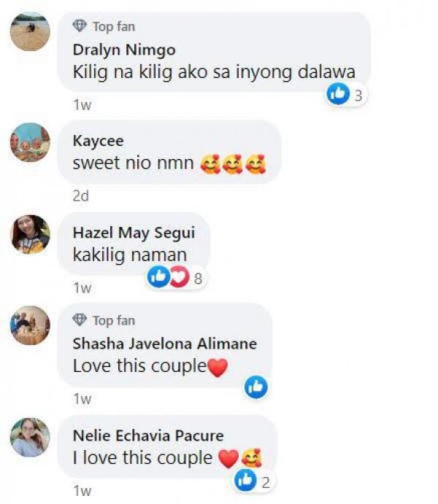Click the Top fan diamond badge above Shasha Javelona
Image resolution: width=438 pixels, height=504 pixels.
[80, 319]
